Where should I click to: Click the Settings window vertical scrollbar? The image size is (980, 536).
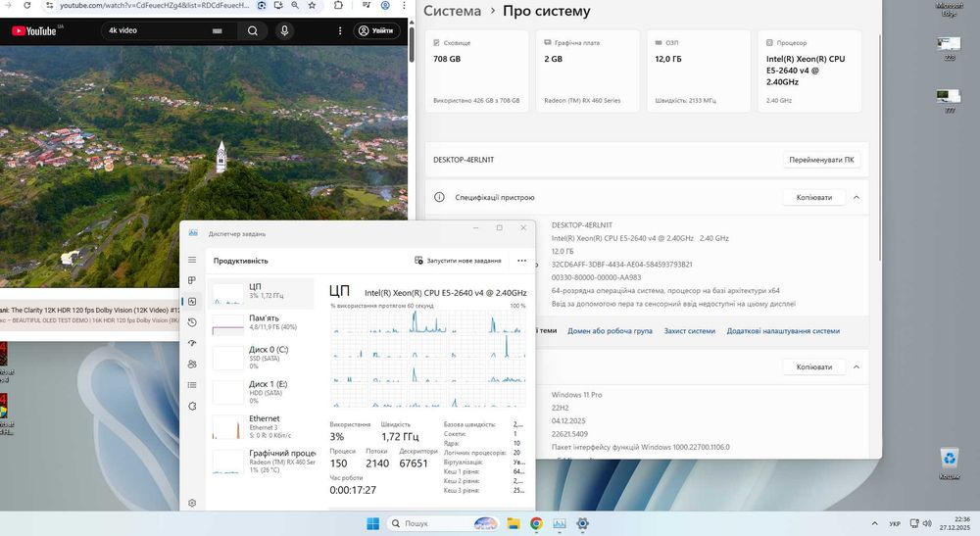click(880, 147)
